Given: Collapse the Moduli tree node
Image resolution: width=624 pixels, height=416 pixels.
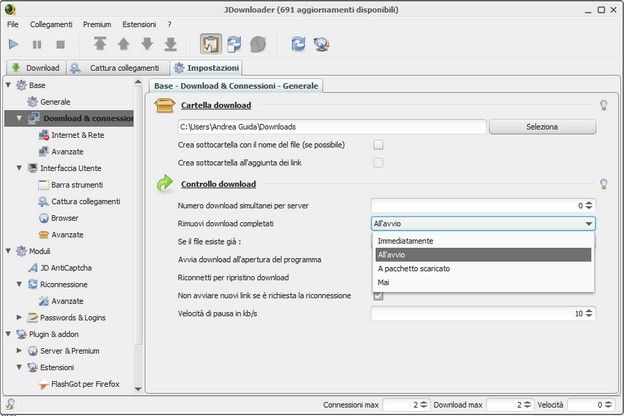Looking at the screenshot, I should [x=8, y=251].
